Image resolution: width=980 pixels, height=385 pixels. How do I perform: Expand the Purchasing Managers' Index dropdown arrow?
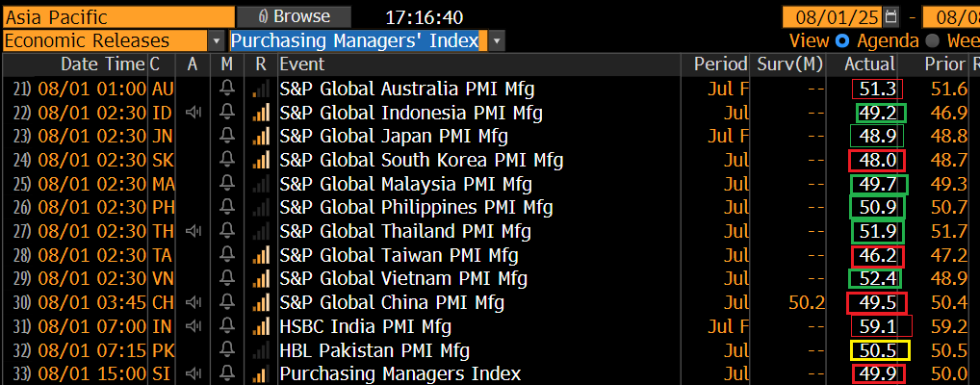tap(496, 41)
